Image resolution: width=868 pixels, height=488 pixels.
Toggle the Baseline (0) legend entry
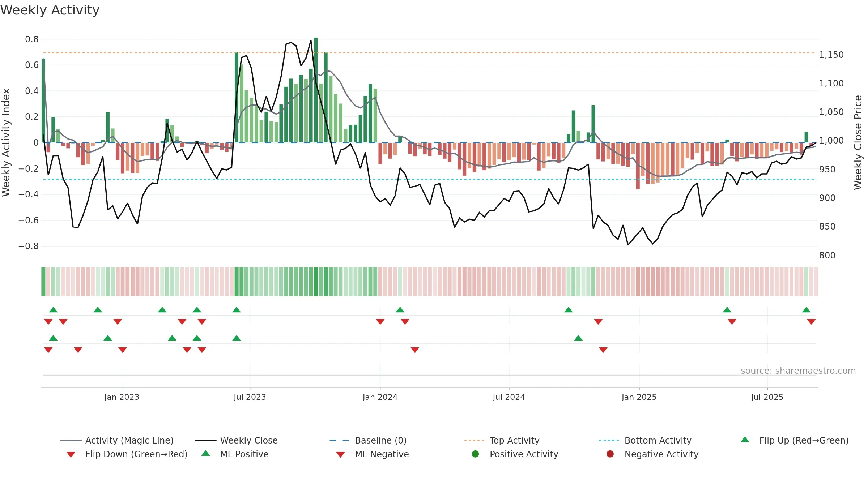pyautogui.click(x=368, y=440)
